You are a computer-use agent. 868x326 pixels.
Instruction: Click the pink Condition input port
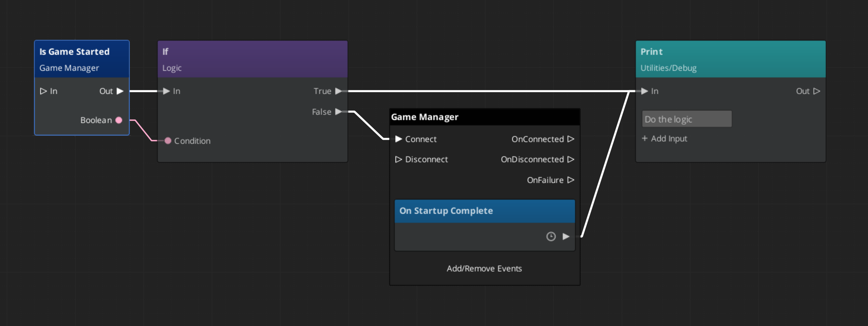point(168,141)
